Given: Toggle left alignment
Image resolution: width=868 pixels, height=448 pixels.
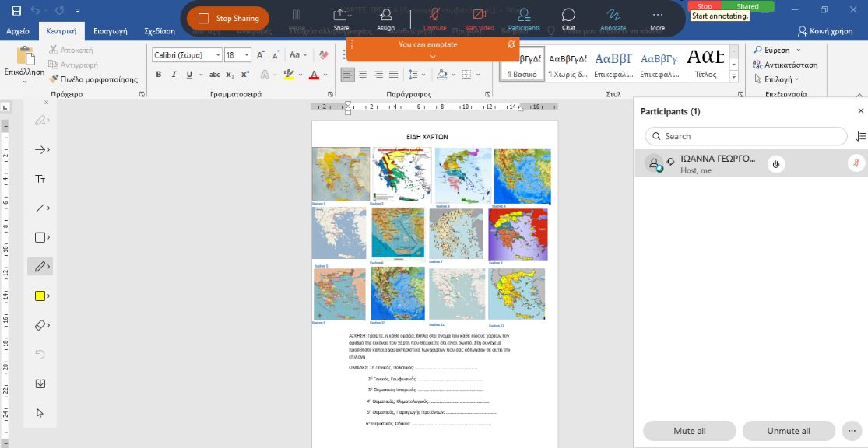Looking at the screenshot, I should click(348, 74).
